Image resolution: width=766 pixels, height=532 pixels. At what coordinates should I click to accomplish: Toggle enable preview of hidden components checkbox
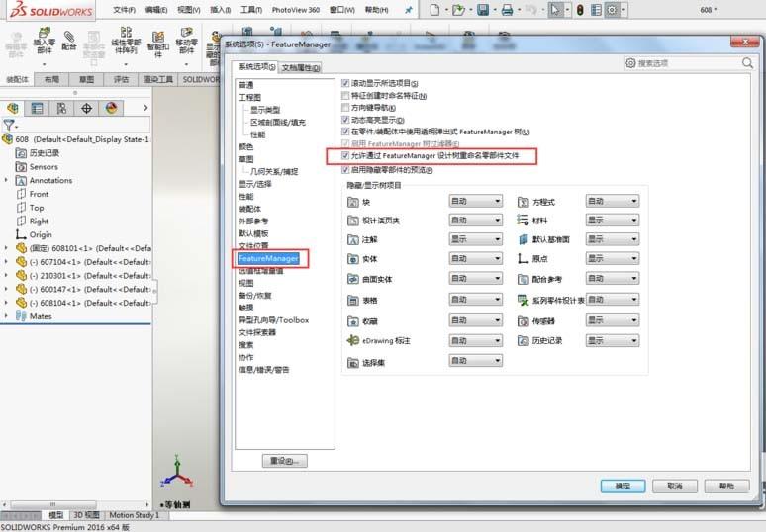(345, 170)
